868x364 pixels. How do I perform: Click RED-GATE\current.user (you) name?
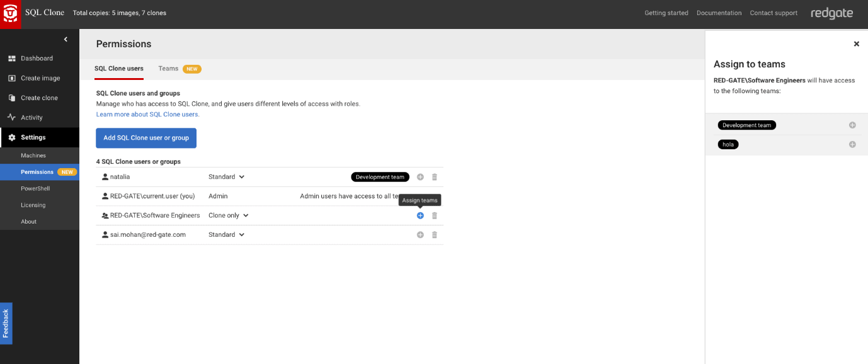click(152, 196)
